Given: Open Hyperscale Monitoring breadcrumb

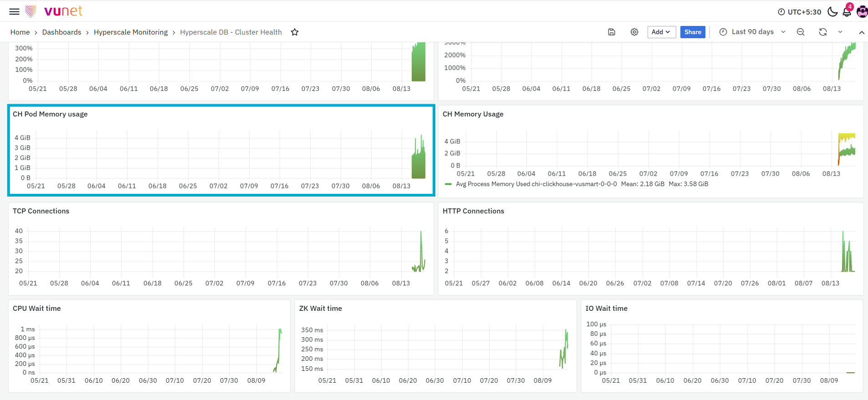Looking at the screenshot, I should tap(131, 32).
